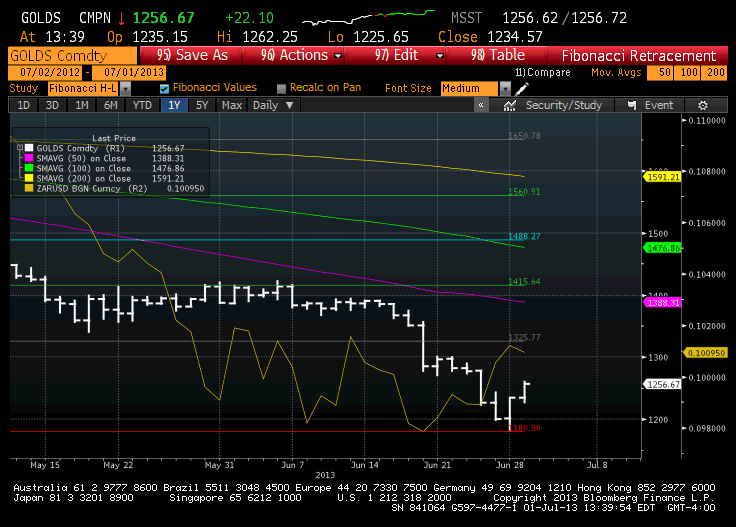The height and width of the screenshot is (527, 736).
Task: Click the pencil annotation tool icon
Action: (522, 88)
